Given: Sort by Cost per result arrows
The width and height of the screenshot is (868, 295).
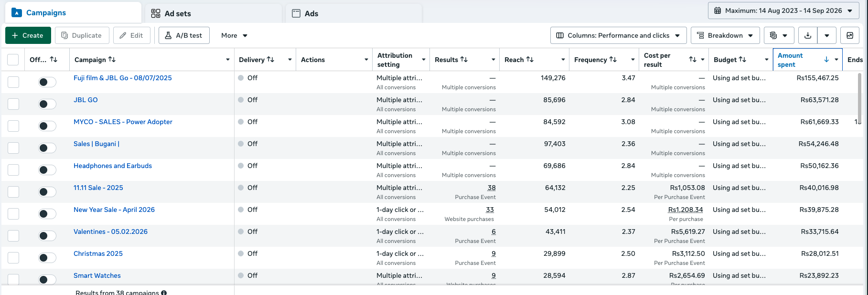Looking at the screenshot, I should (x=693, y=60).
